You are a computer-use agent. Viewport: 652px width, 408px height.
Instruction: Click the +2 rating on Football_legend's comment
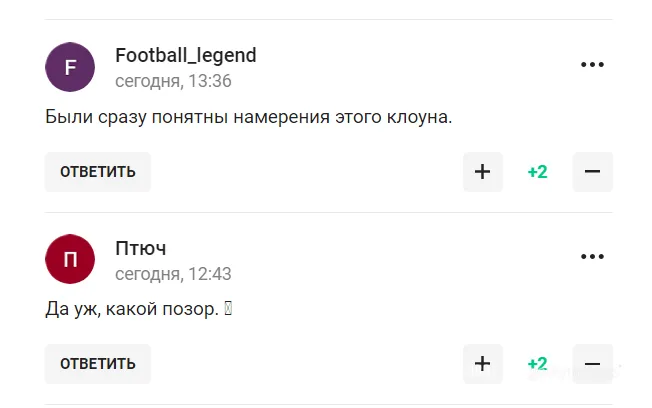(x=537, y=172)
